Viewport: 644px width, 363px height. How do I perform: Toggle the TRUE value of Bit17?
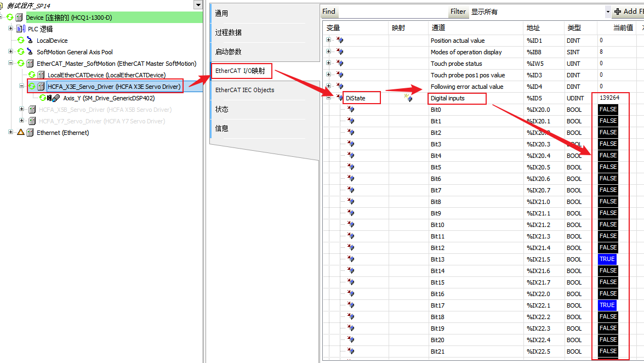(607, 305)
